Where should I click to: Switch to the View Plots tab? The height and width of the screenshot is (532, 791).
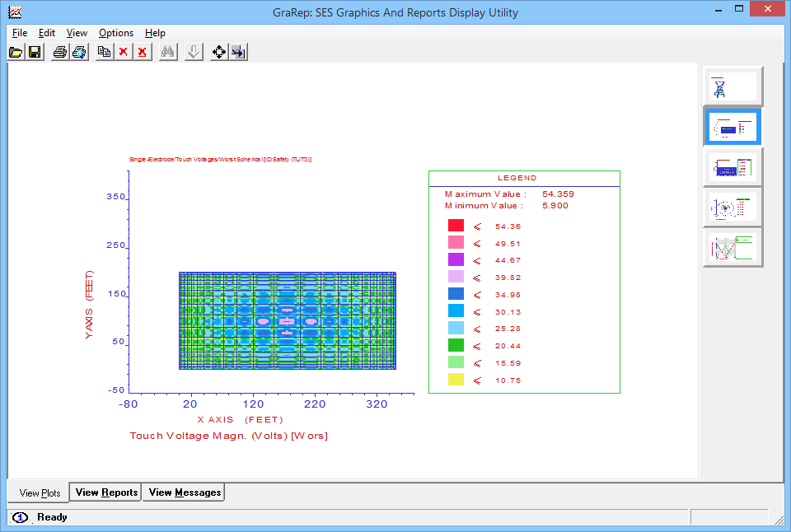click(x=40, y=492)
